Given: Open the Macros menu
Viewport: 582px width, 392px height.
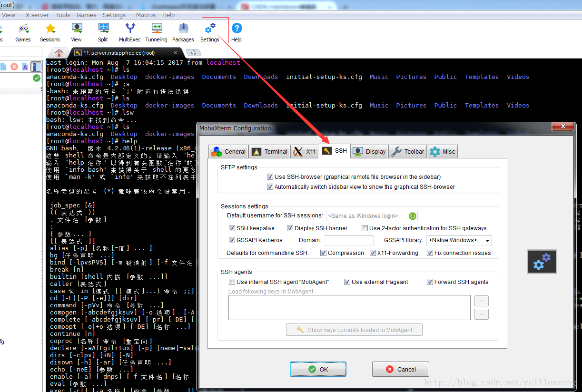Looking at the screenshot, I should coord(146,15).
